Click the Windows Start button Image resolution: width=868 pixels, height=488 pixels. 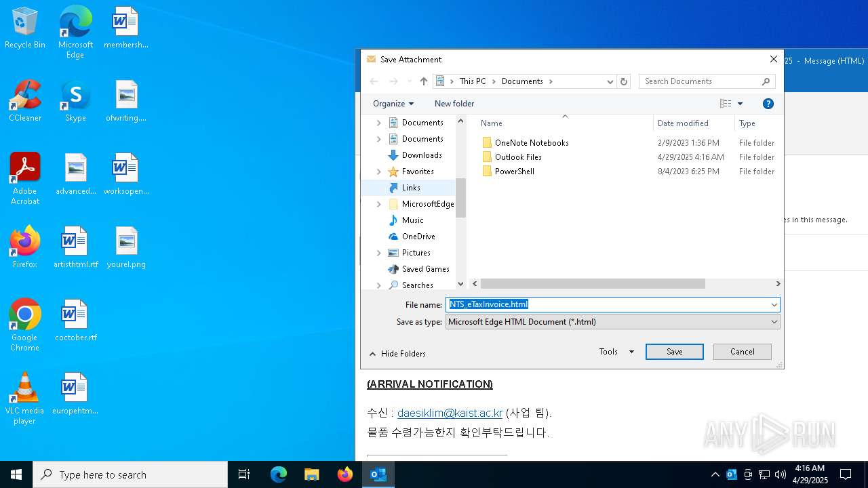pyautogui.click(x=16, y=474)
